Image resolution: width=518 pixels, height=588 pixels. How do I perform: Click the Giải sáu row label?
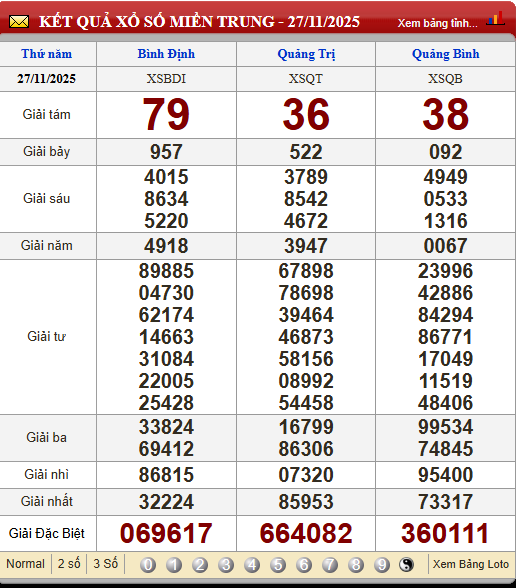click(x=47, y=199)
